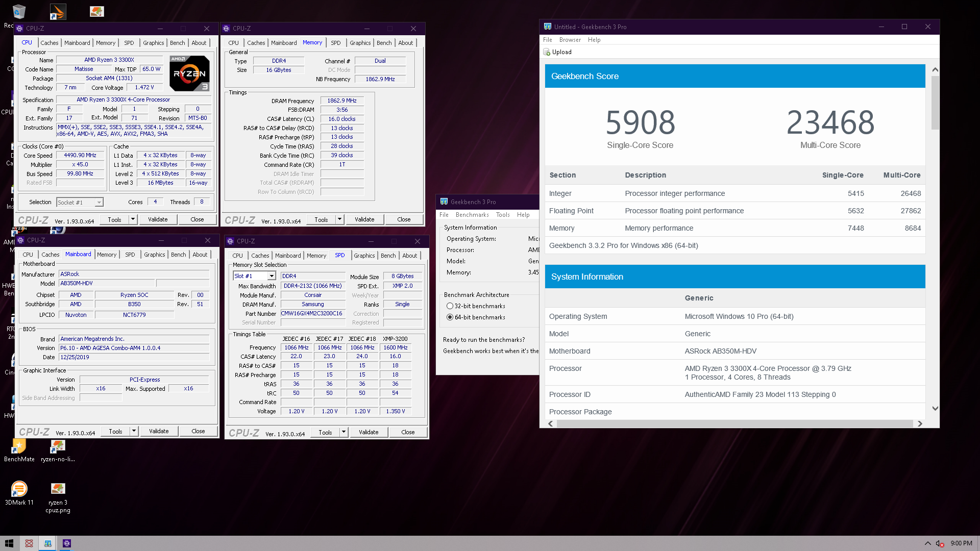
Task: Click the red atom taskbar app icon
Action: point(29,543)
